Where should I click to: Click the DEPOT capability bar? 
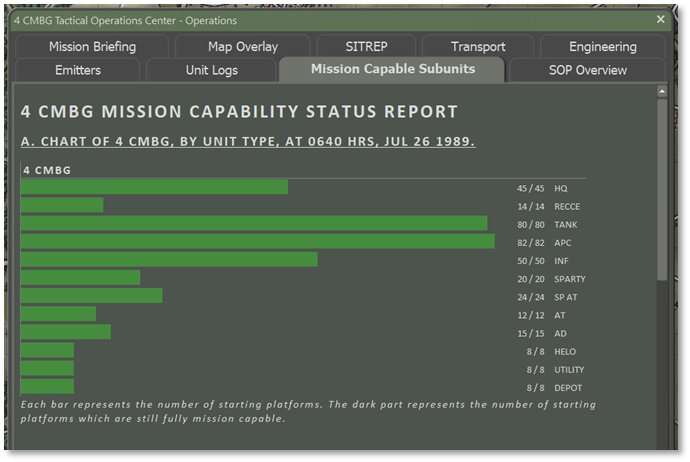point(47,387)
